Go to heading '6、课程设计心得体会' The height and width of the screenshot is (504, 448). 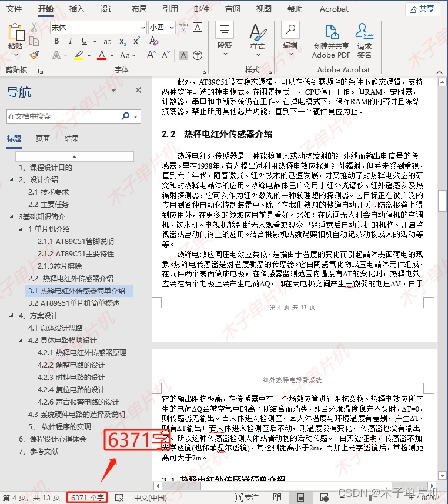point(53,439)
